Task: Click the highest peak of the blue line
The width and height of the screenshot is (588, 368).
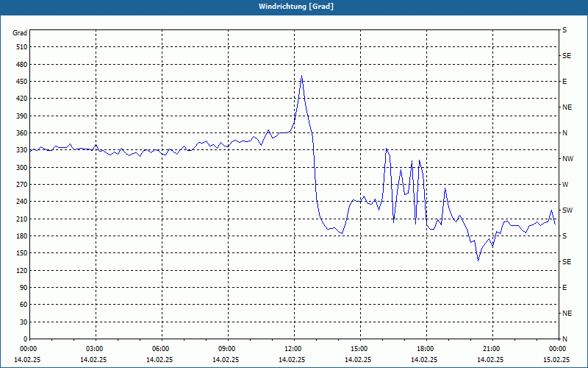Action: 301,76
